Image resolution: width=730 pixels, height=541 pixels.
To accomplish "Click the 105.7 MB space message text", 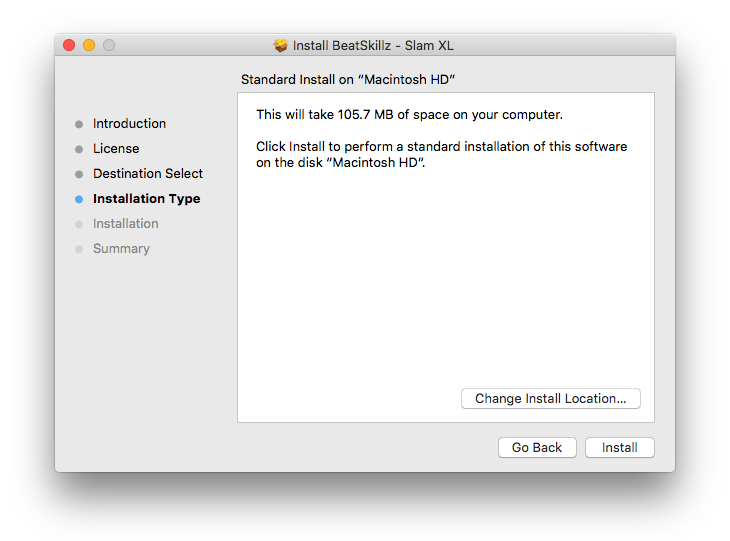I will click(x=409, y=115).
